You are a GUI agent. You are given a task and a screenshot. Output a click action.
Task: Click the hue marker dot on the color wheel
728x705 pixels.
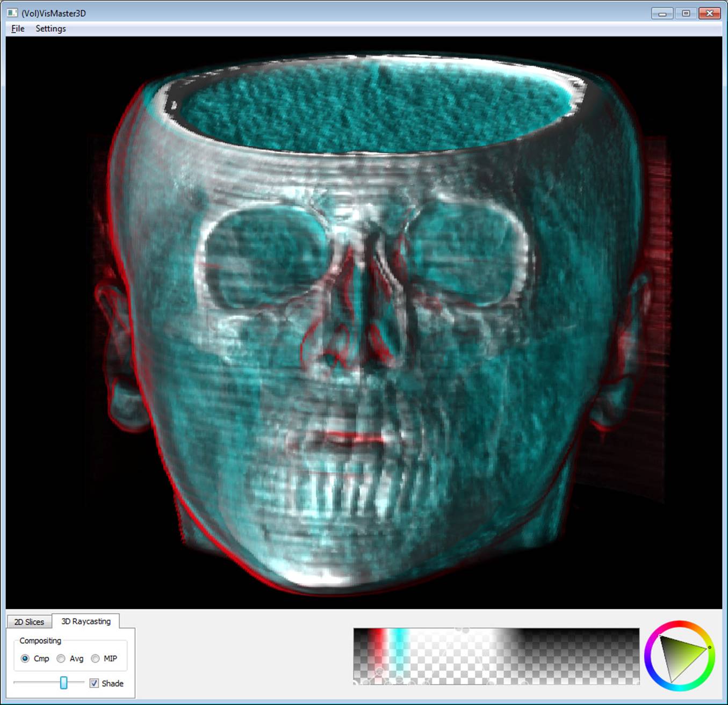pos(709,648)
